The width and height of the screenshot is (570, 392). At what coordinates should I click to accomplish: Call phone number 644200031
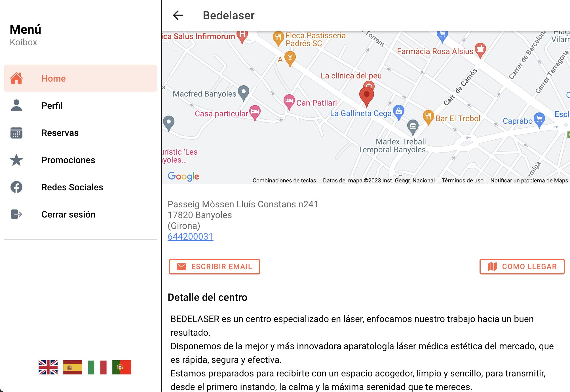(190, 237)
